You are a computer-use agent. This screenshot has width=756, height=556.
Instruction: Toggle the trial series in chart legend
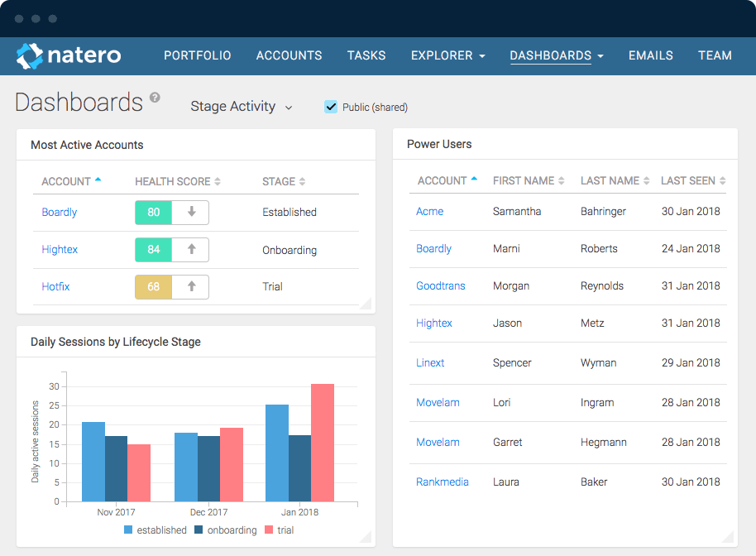point(280,530)
